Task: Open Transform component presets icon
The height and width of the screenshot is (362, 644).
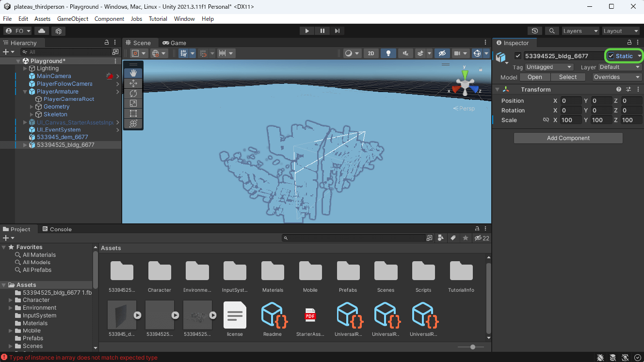Action: coord(628,89)
